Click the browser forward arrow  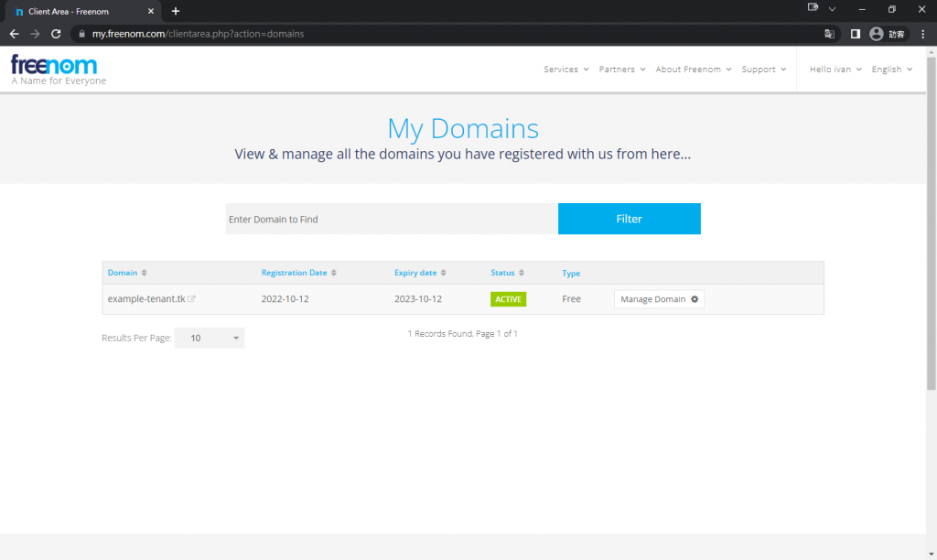(36, 34)
